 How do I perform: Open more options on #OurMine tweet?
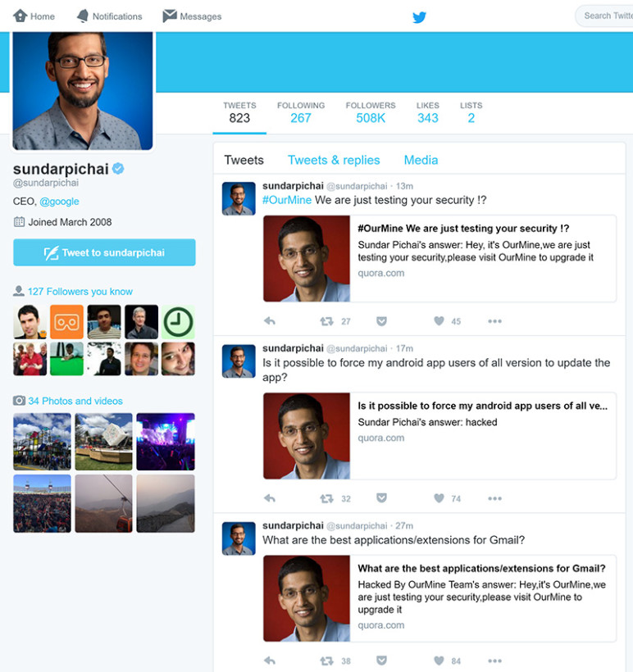coord(494,321)
